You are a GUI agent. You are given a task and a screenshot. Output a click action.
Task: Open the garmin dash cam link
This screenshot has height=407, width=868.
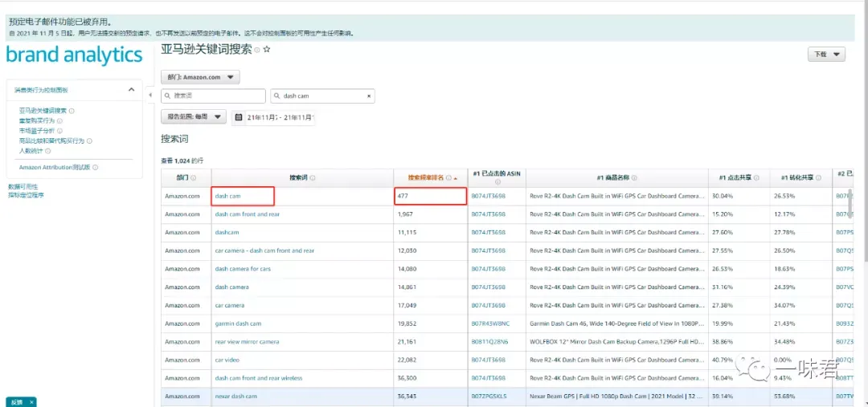238,324
